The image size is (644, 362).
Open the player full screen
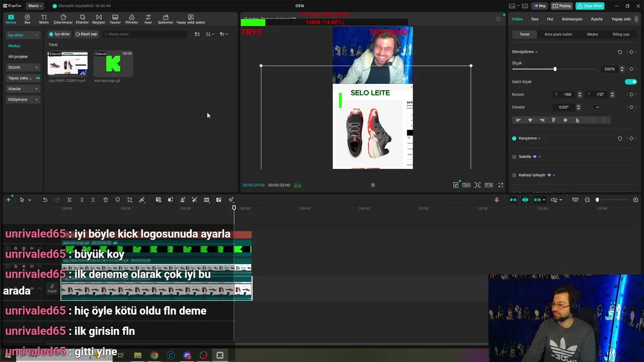(501, 185)
